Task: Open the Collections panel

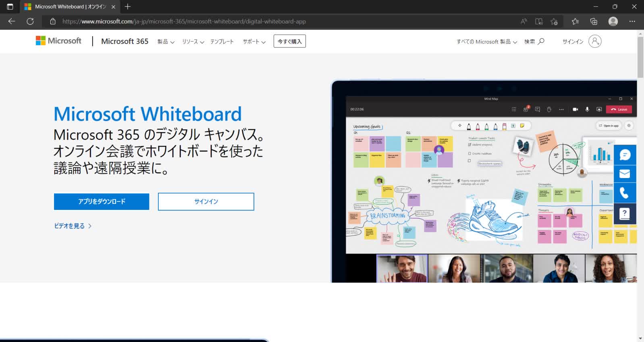Action: 594,21
